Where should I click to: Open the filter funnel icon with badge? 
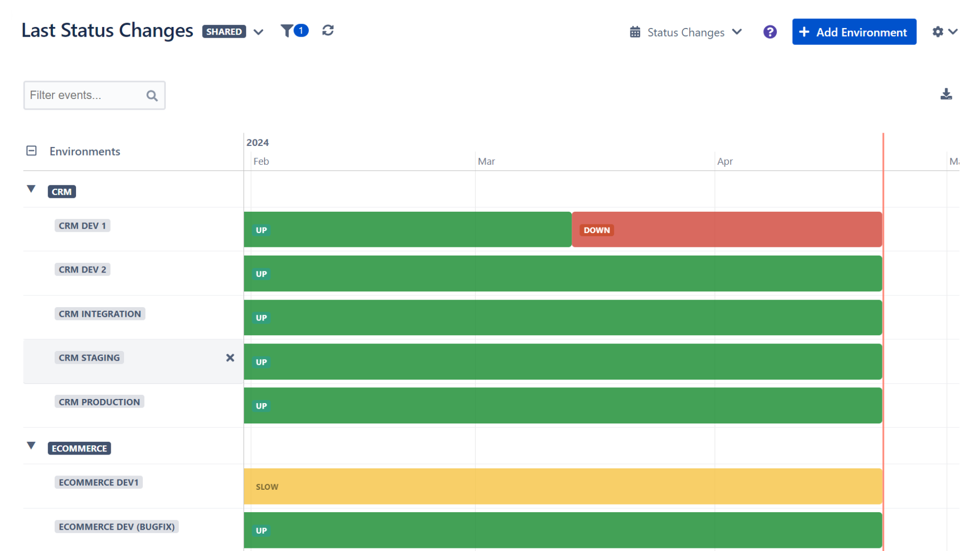pos(294,31)
